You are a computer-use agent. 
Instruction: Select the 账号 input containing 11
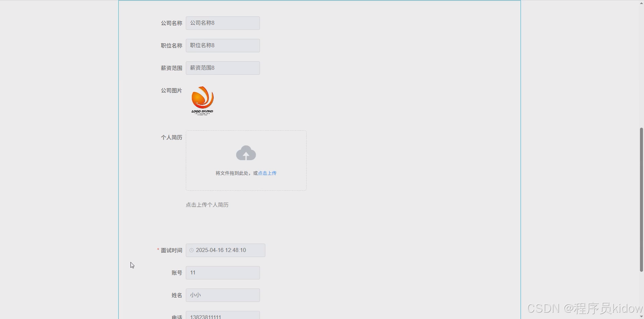coord(222,272)
